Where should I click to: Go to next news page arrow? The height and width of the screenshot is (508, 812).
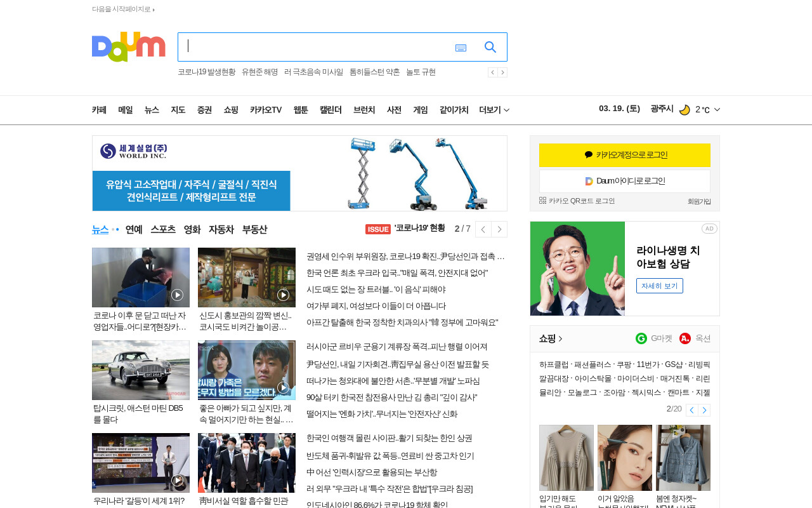[x=499, y=229]
